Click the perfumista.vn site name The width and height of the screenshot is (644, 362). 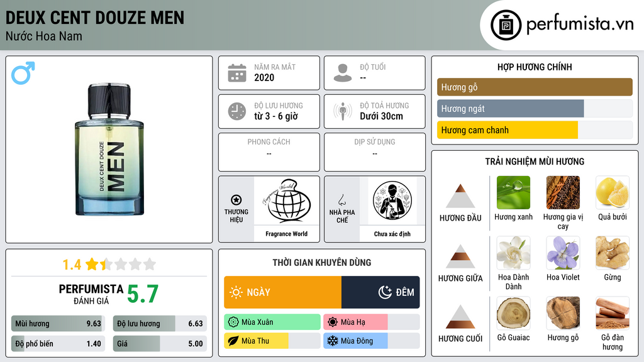coord(580,24)
